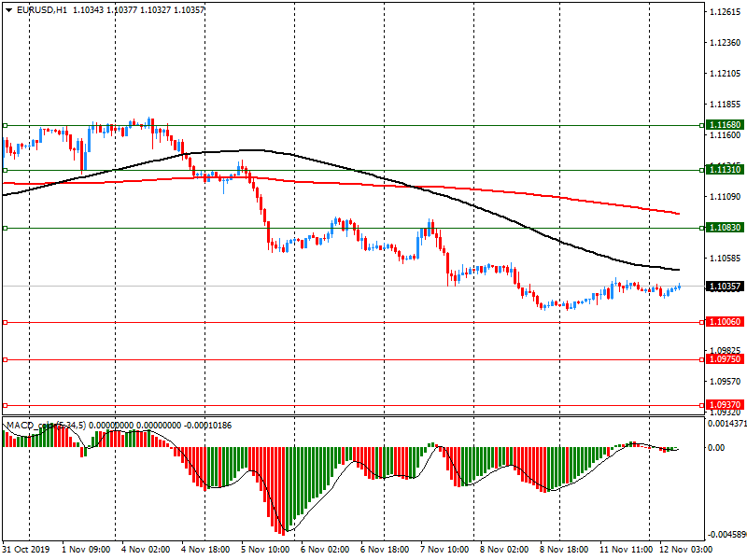Click the 5 Nov 10:00 time axis label
The width and height of the screenshot is (747, 560).
pyautogui.click(x=266, y=551)
